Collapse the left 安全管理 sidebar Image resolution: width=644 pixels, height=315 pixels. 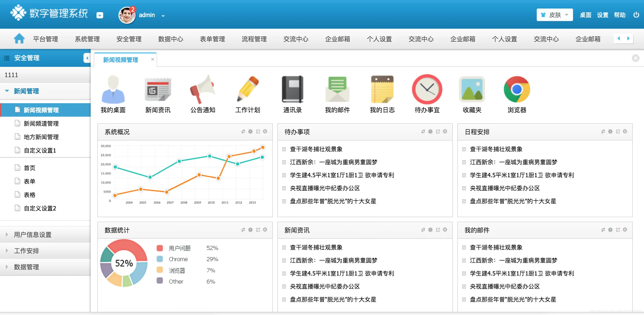tap(87, 58)
